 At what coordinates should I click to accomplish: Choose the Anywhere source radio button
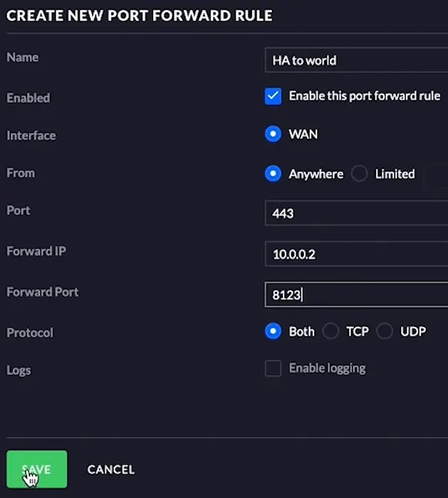click(273, 174)
